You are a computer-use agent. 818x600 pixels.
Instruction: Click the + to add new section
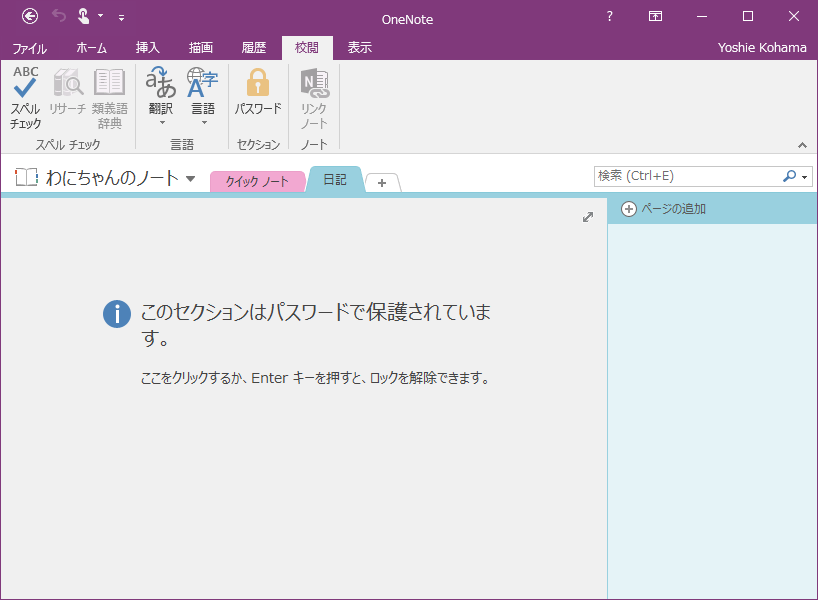pos(382,182)
